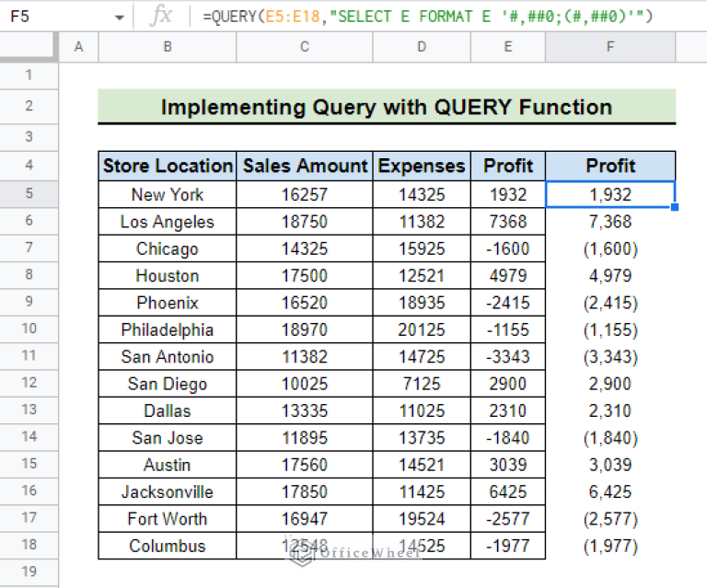Select column C header
Screen dimensions: 707x588
(305, 47)
